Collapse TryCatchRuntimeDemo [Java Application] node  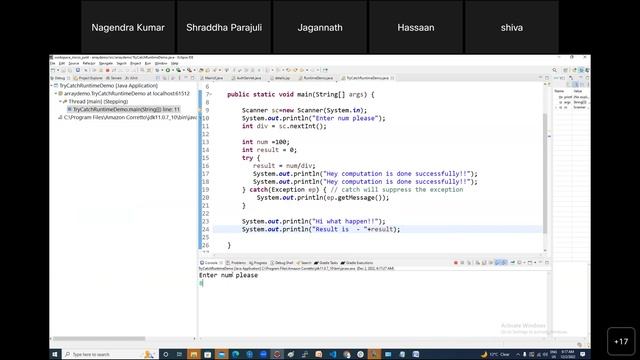(x=52, y=86)
